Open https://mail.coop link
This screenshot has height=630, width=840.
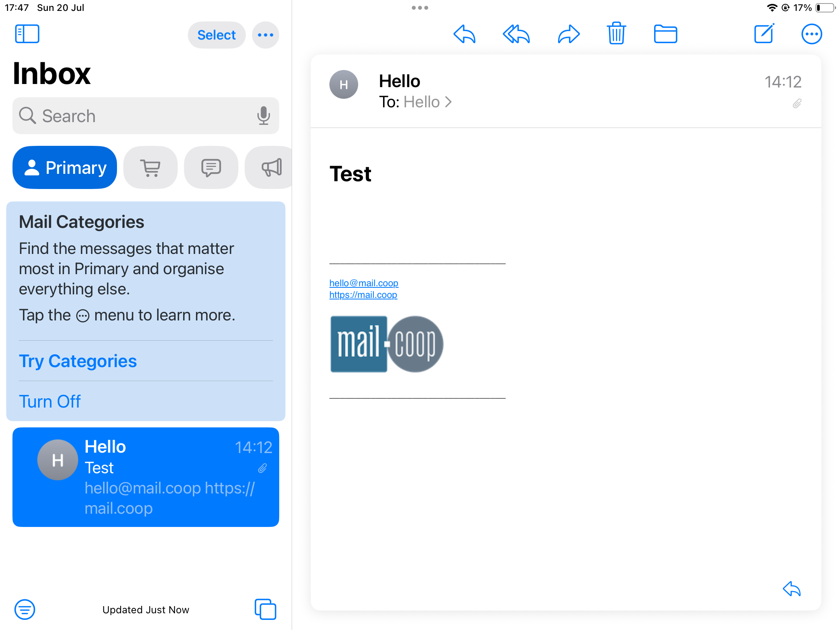363,295
